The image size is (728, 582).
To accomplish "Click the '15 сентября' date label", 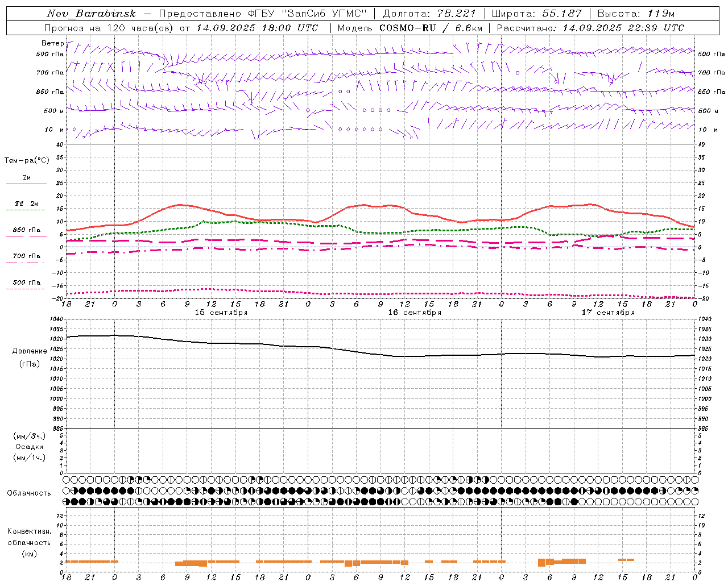I will (x=221, y=313).
